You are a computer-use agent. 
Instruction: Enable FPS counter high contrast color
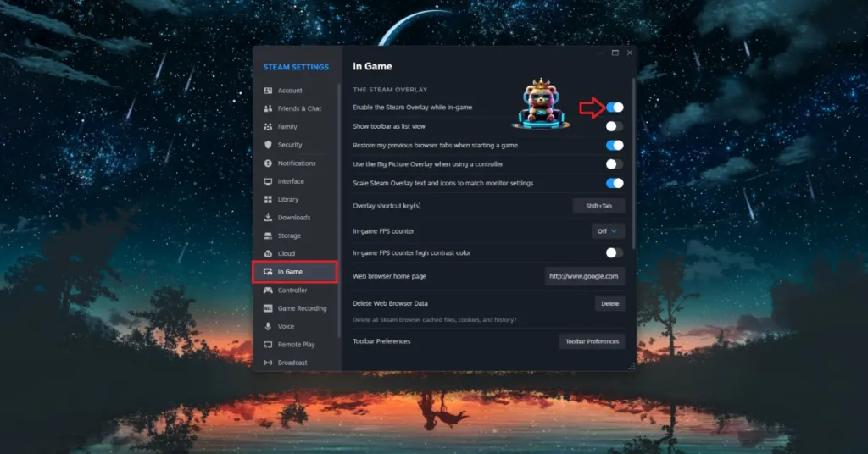pyautogui.click(x=615, y=252)
